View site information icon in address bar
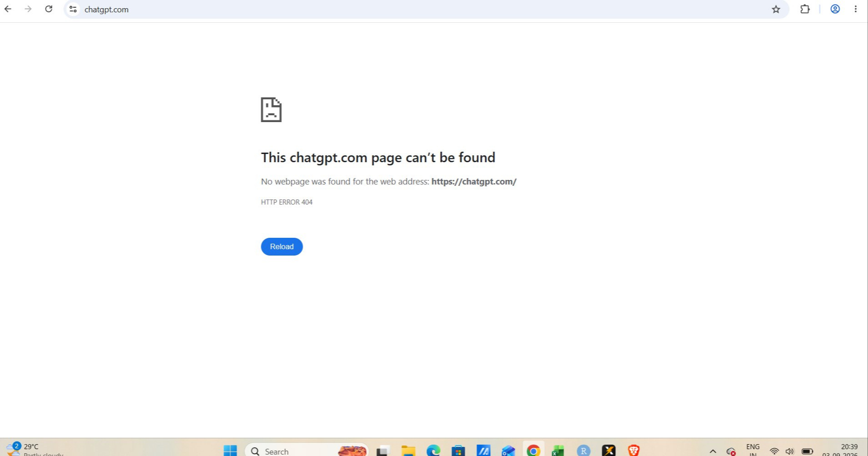Viewport: 868px width, 456px height. click(73, 9)
